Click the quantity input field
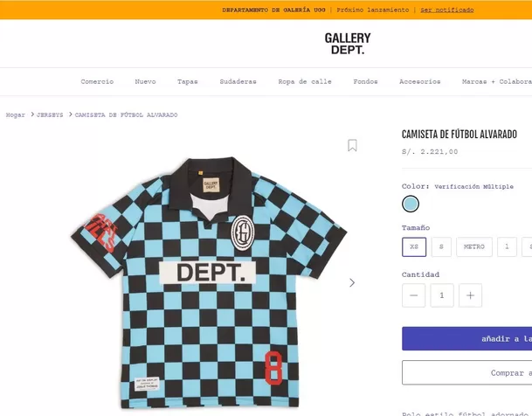Viewport: 532px width, 416px height. pyautogui.click(x=442, y=295)
